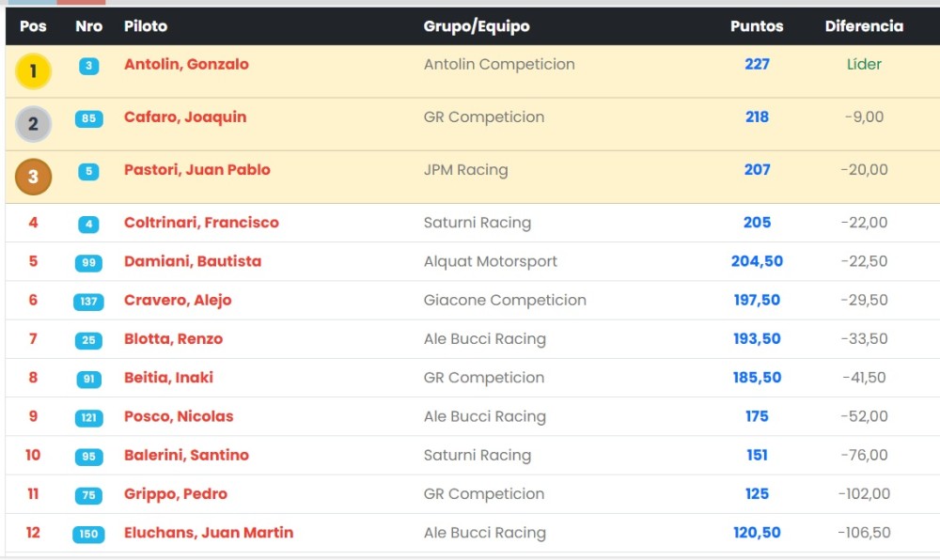Click car number badge 150
The image size is (940, 560).
88,535
